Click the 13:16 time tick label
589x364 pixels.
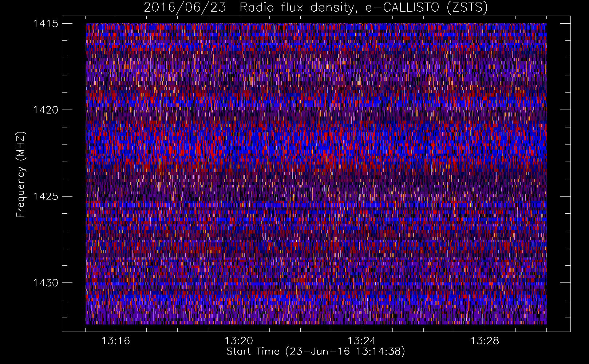coord(116,341)
